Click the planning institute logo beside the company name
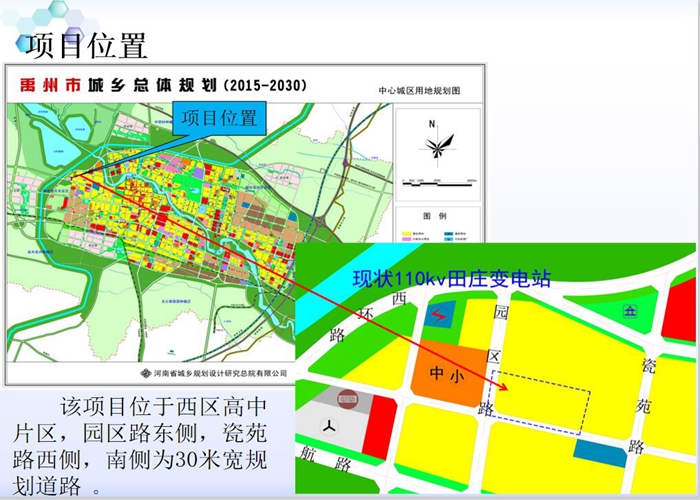 click(x=145, y=373)
